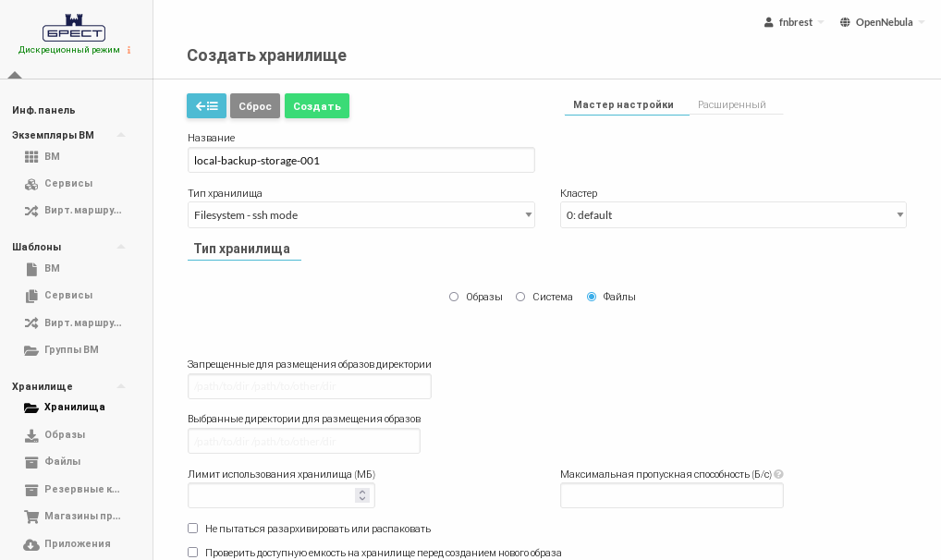Screen dimensions: 941x560
Task: Open the Группы ВМ folder icon
Action: [x=31, y=350]
